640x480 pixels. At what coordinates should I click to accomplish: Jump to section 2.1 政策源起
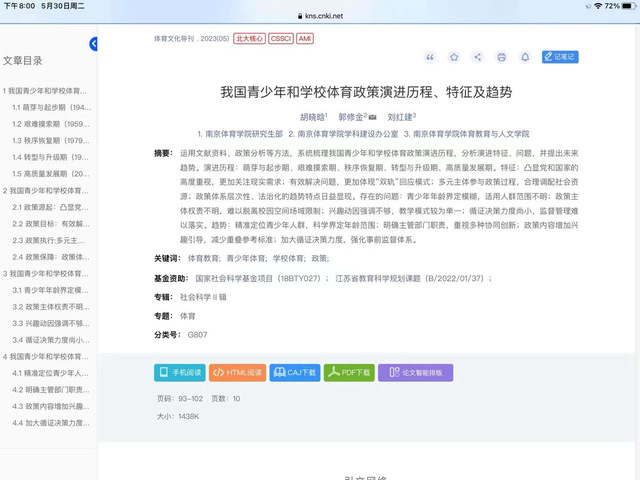[52, 207]
